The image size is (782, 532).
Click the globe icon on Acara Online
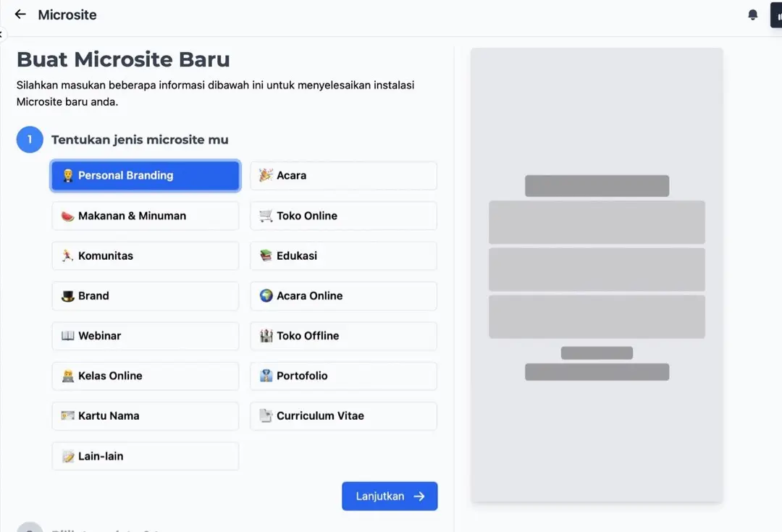[x=265, y=295]
